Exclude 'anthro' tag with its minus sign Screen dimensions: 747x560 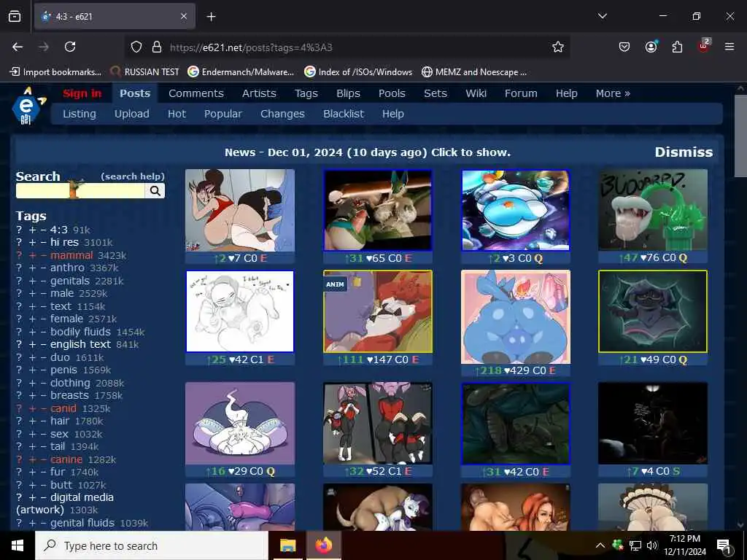click(43, 268)
